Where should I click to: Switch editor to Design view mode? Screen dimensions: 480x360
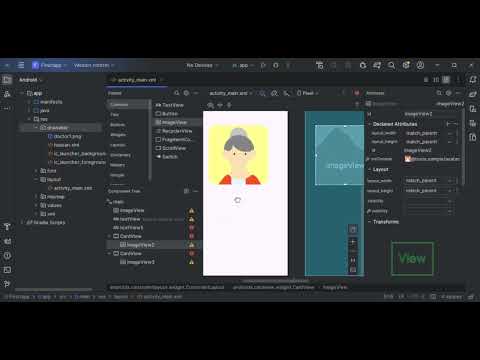pyautogui.click(x=446, y=80)
